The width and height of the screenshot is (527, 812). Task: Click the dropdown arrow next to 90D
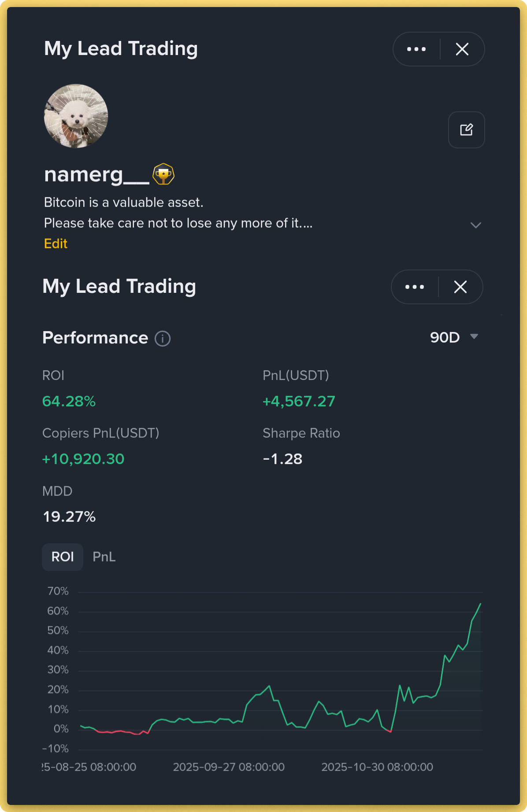[x=474, y=337]
